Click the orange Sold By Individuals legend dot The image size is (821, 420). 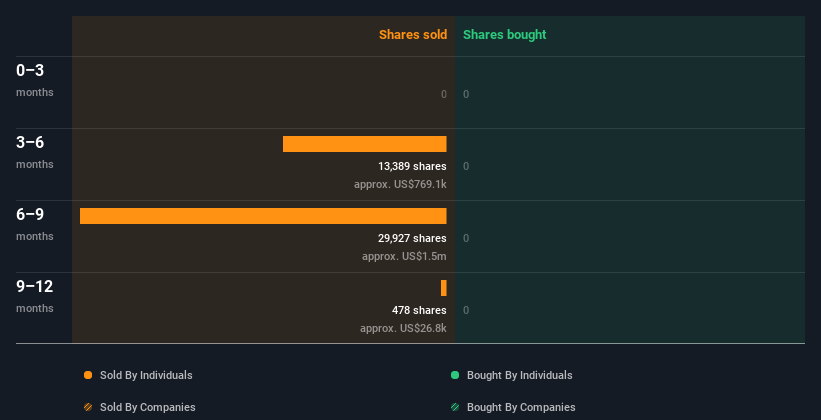88,375
